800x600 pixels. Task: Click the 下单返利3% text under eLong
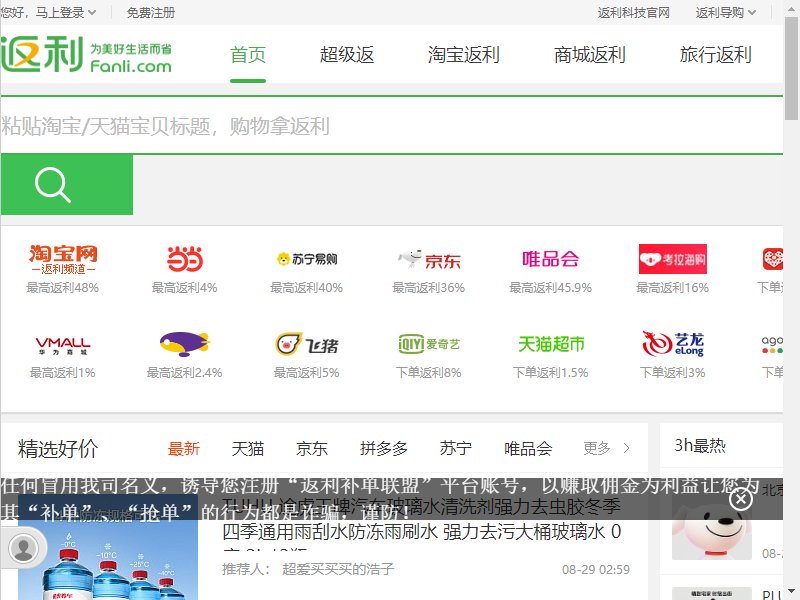click(672, 373)
